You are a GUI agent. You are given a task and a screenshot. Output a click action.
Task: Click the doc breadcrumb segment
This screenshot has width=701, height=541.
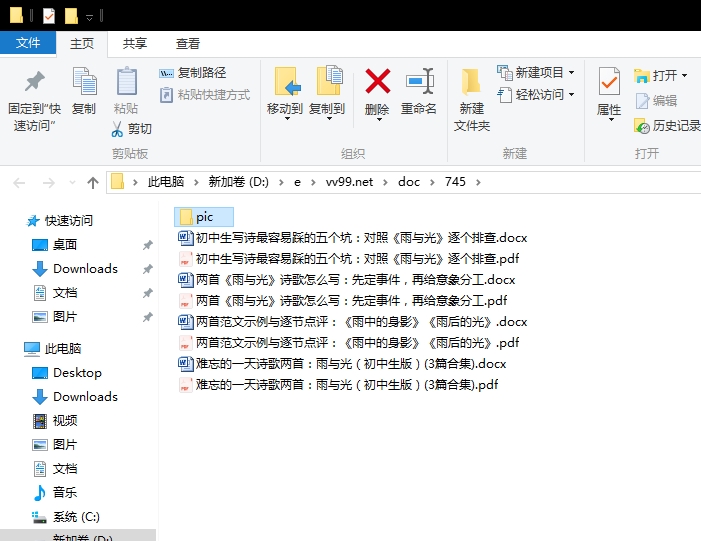pyautogui.click(x=409, y=182)
